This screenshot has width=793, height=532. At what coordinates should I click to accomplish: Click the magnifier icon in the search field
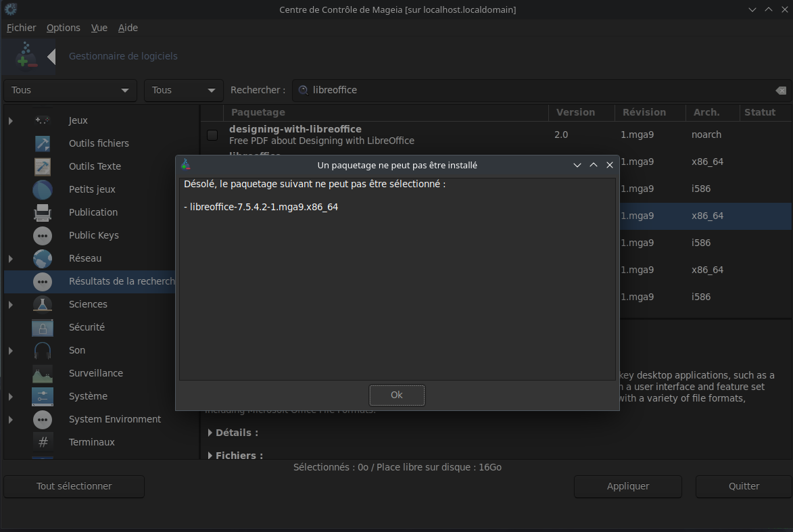click(x=303, y=90)
